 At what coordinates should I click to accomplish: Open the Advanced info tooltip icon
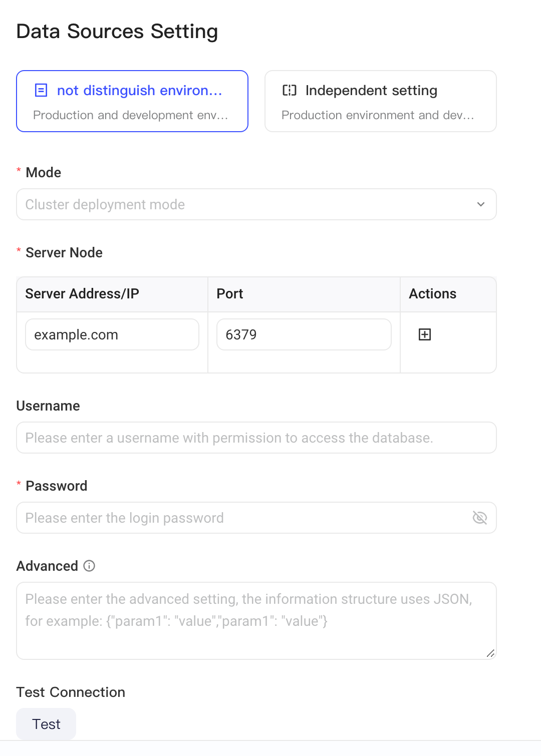(89, 566)
